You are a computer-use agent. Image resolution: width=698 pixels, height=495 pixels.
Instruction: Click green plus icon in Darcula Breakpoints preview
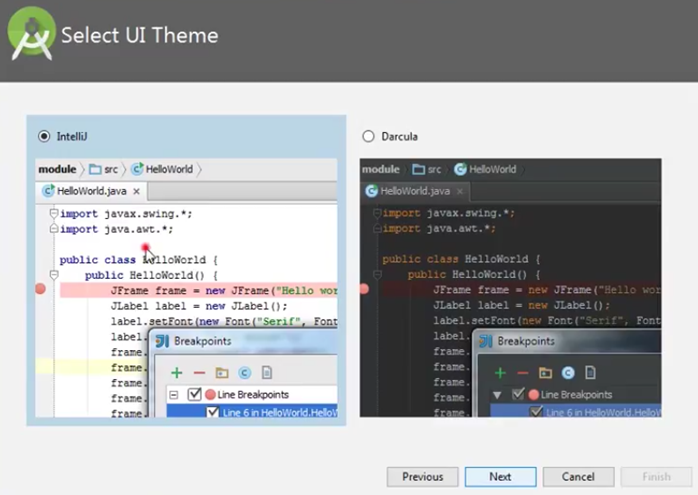tap(500, 373)
